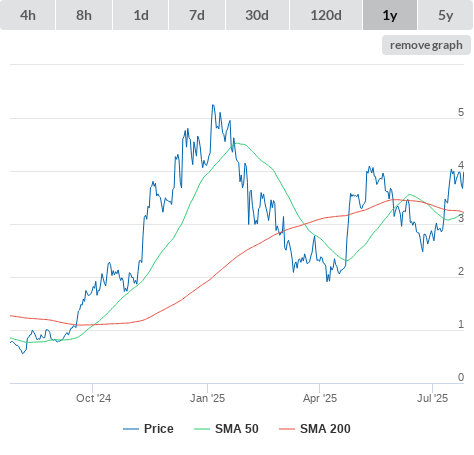Choose the 1d time range tab
This screenshot has height=455, width=474.
pos(141,15)
